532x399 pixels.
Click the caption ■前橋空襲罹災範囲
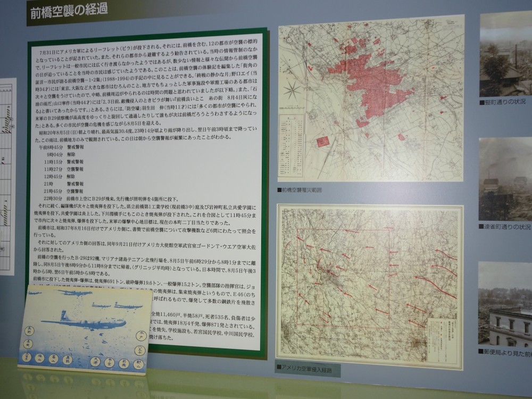(x=300, y=190)
